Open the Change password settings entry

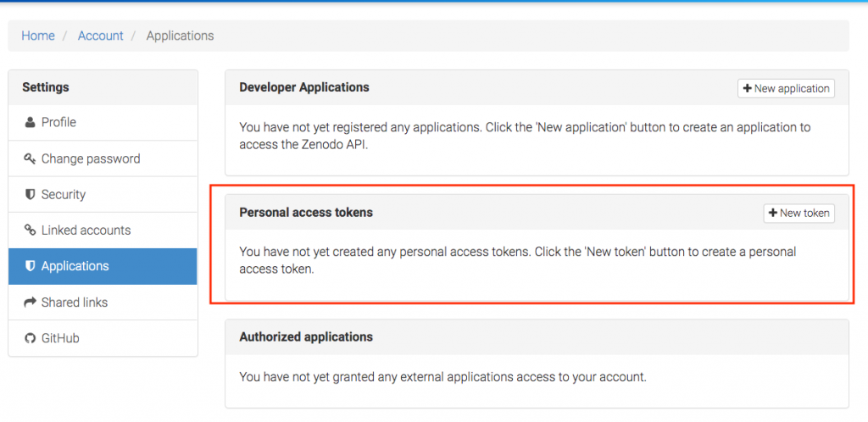pyautogui.click(x=103, y=158)
